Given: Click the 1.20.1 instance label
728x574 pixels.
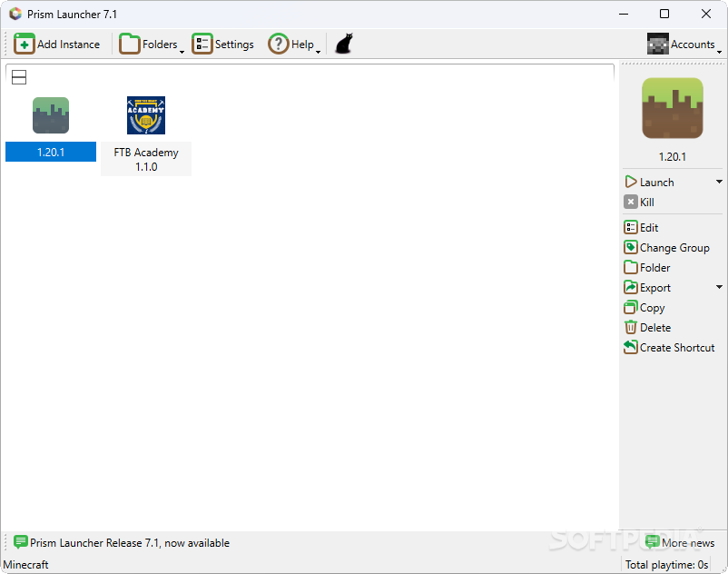Looking at the screenshot, I should pos(51,152).
